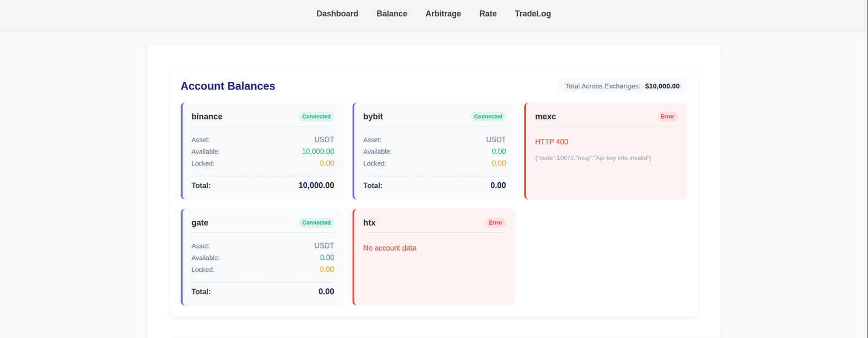The width and height of the screenshot is (868, 338).
Task: Go to the Balance page
Action: click(392, 14)
